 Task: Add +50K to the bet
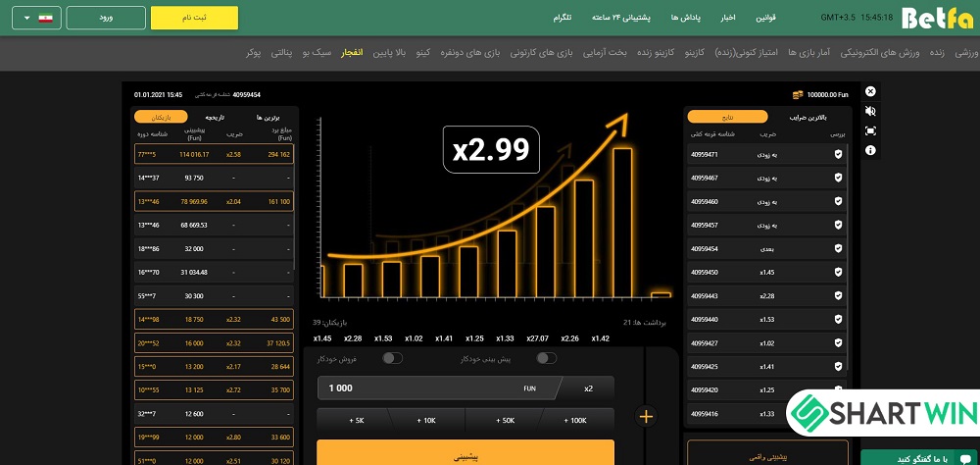(505, 421)
